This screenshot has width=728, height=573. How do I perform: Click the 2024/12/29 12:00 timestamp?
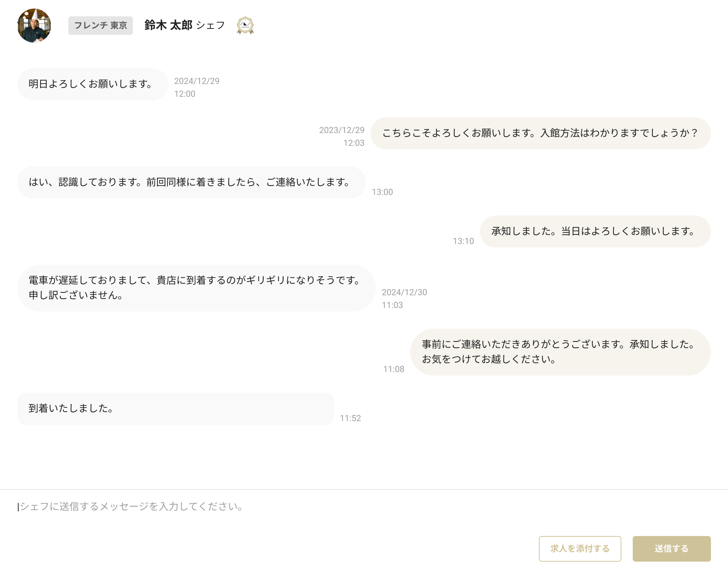(197, 87)
